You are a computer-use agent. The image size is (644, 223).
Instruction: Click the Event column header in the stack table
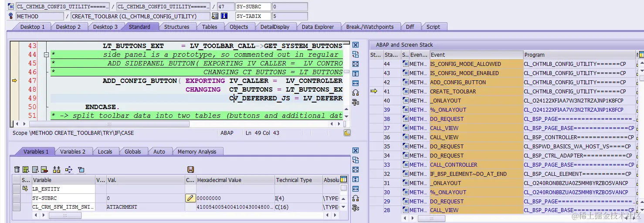(476, 55)
